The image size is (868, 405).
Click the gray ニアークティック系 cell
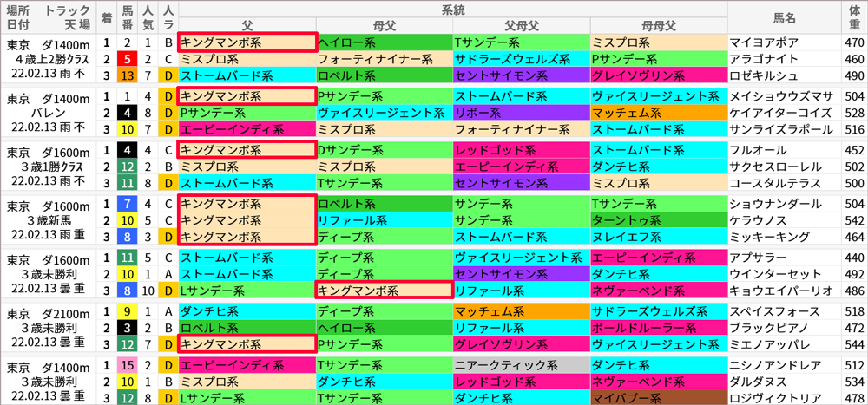click(x=522, y=364)
